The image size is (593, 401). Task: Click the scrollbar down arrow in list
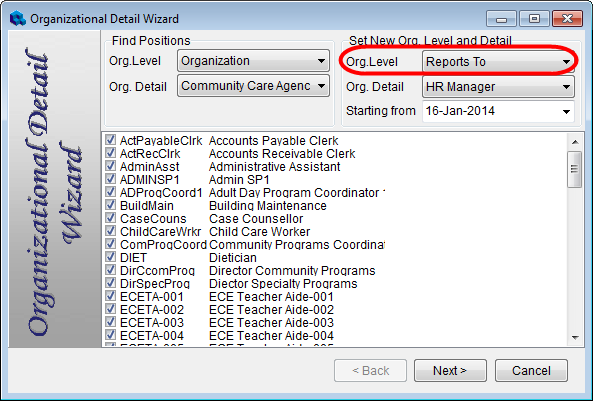pos(575,337)
